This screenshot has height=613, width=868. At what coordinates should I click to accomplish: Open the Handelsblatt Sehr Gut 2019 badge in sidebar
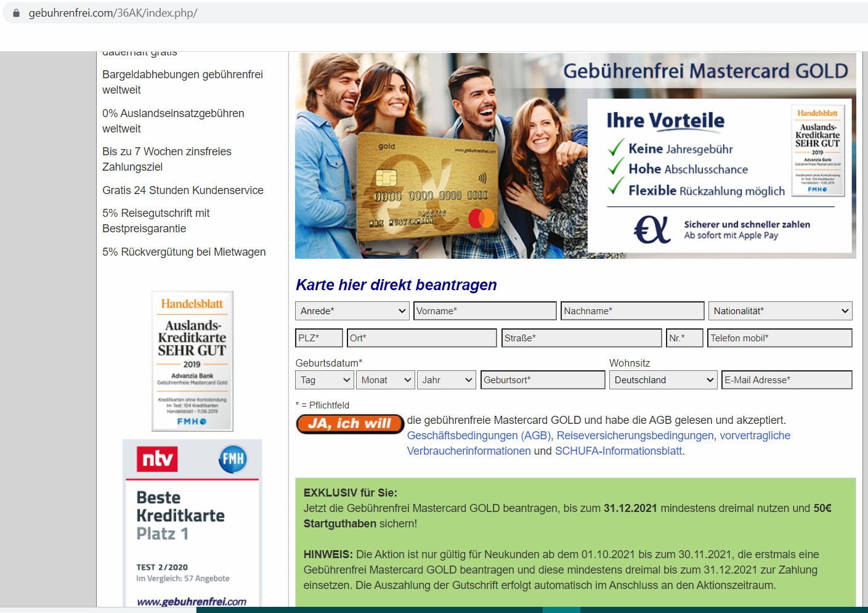point(192,361)
